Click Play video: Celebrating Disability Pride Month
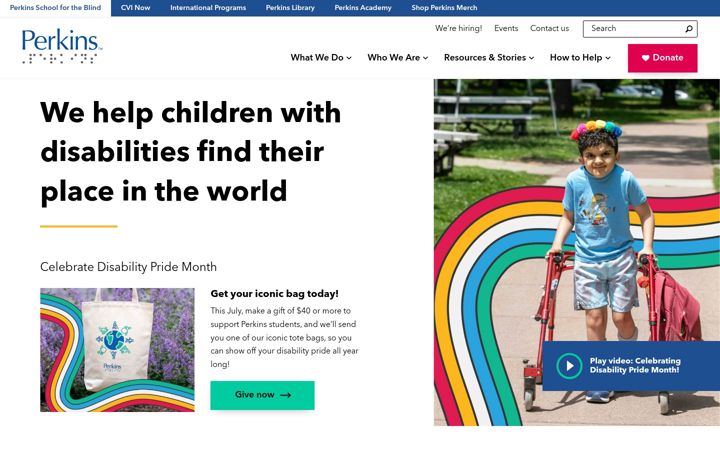 pos(631,366)
